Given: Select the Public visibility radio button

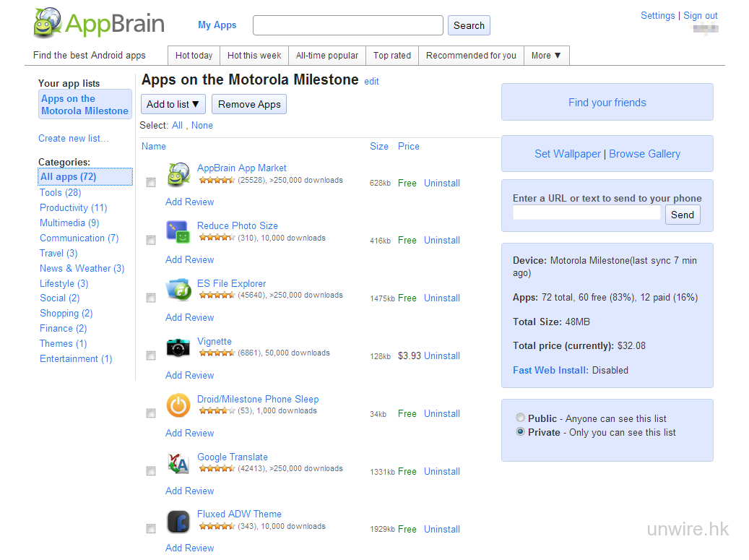Looking at the screenshot, I should (x=520, y=418).
